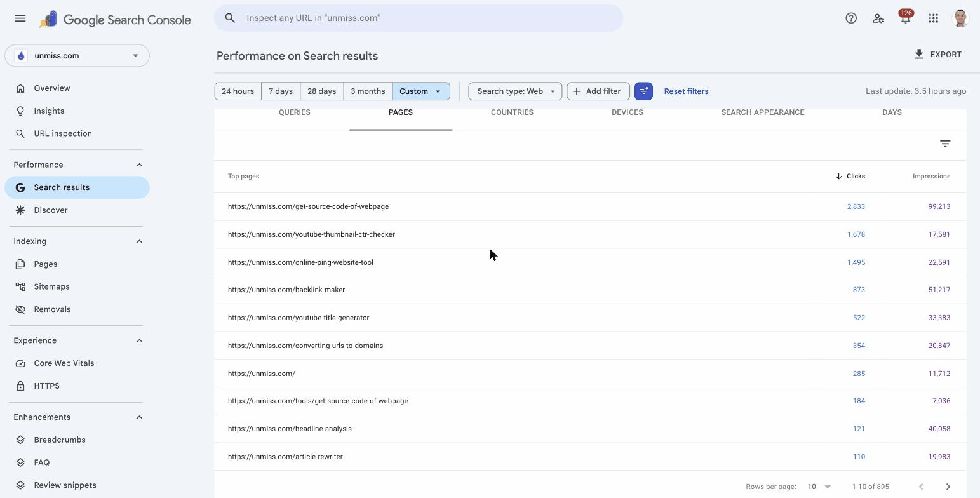Click the FAQ layers icon
Screen dimensions: 980x498
20,463
